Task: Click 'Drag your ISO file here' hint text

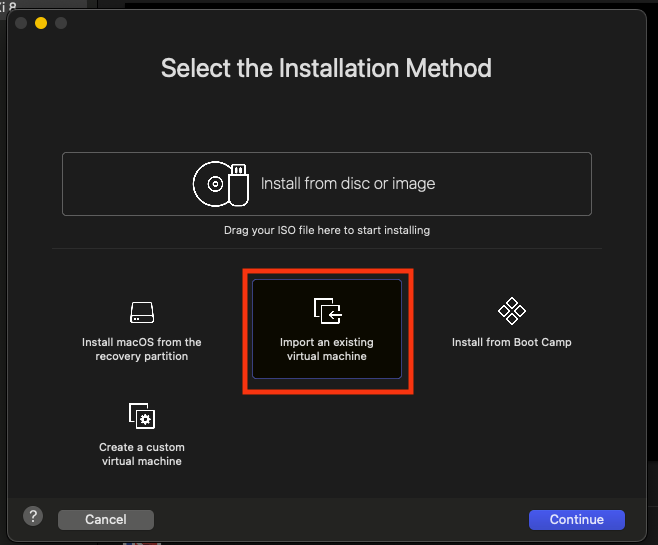Action: pyautogui.click(x=326, y=230)
